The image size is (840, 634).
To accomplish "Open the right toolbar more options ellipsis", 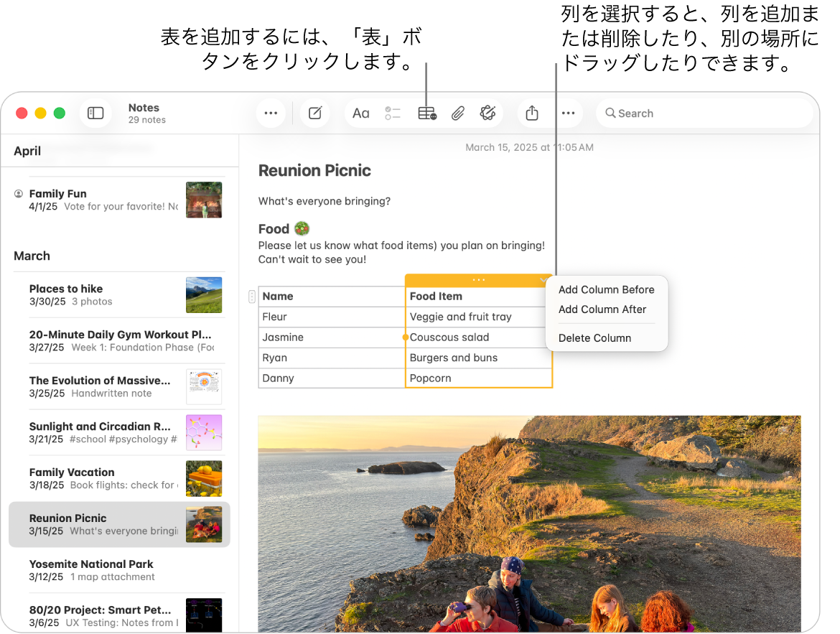I will click(568, 113).
